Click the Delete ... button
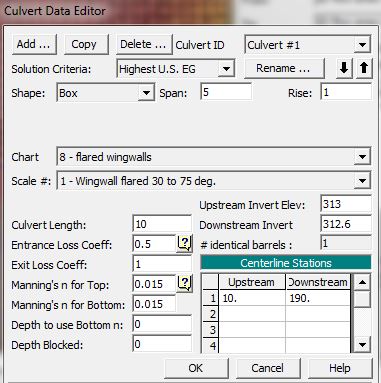The width and height of the screenshot is (381, 383). (x=144, y=44)
